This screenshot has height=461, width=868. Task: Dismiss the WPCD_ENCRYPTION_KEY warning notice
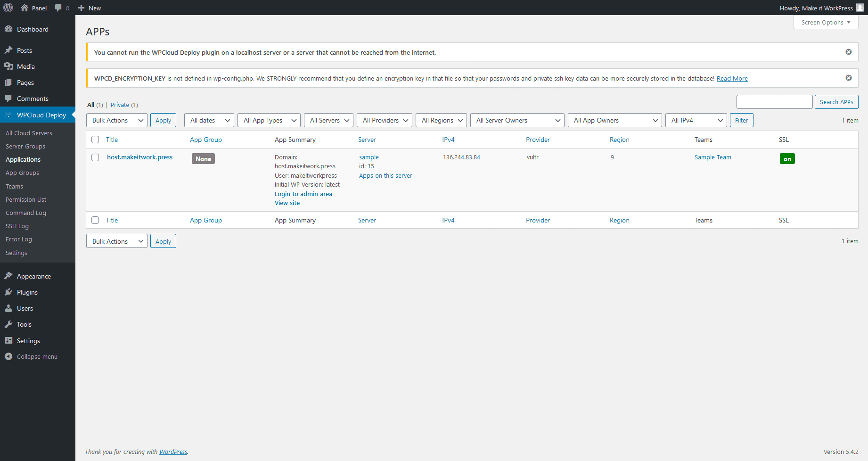coord(848,77)
